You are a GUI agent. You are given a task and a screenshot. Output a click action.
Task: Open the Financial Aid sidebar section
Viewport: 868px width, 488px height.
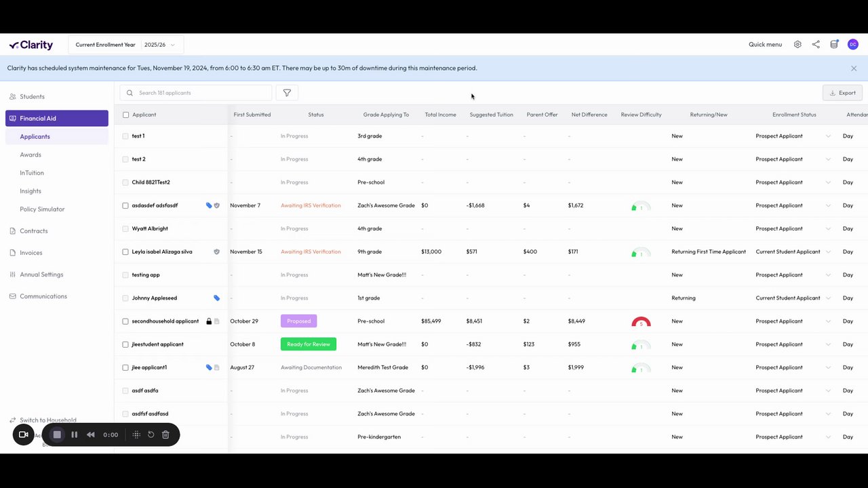57,119
